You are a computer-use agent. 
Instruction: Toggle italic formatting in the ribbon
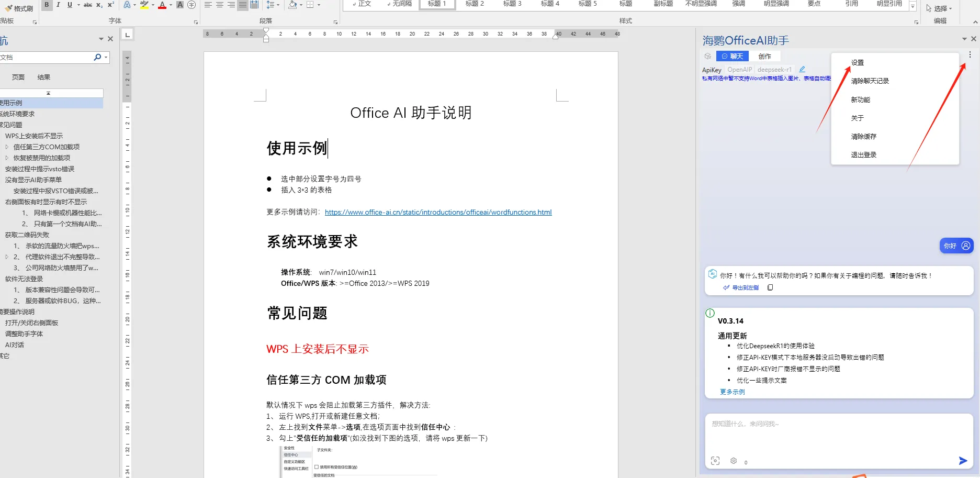coord(58,5)
